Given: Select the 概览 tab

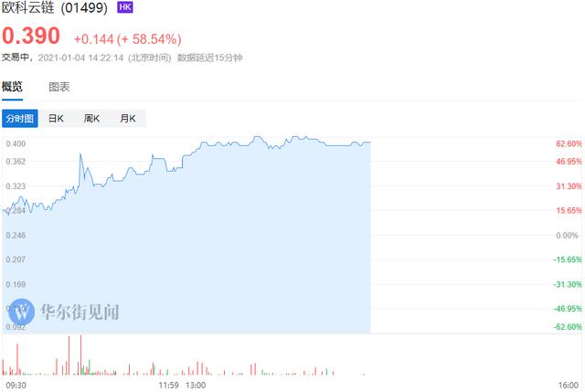Looking at the screenshot, I should [12, 87].
